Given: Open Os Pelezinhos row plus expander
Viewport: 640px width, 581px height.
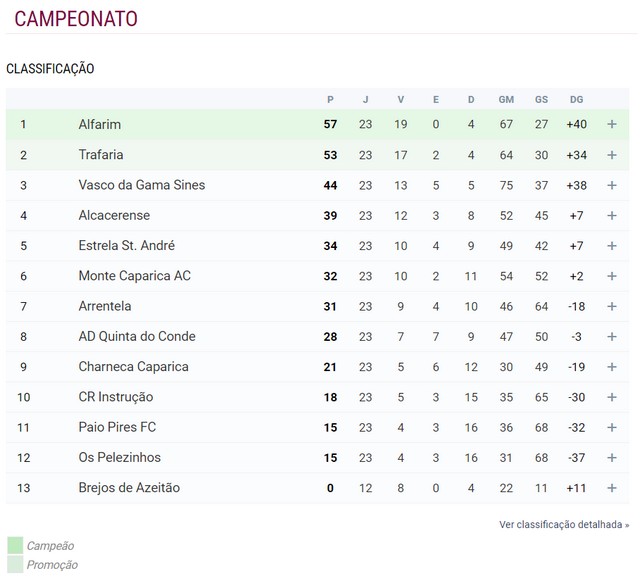Looking at the screenshot, I should pyautogui.click(x=611, y=457).
